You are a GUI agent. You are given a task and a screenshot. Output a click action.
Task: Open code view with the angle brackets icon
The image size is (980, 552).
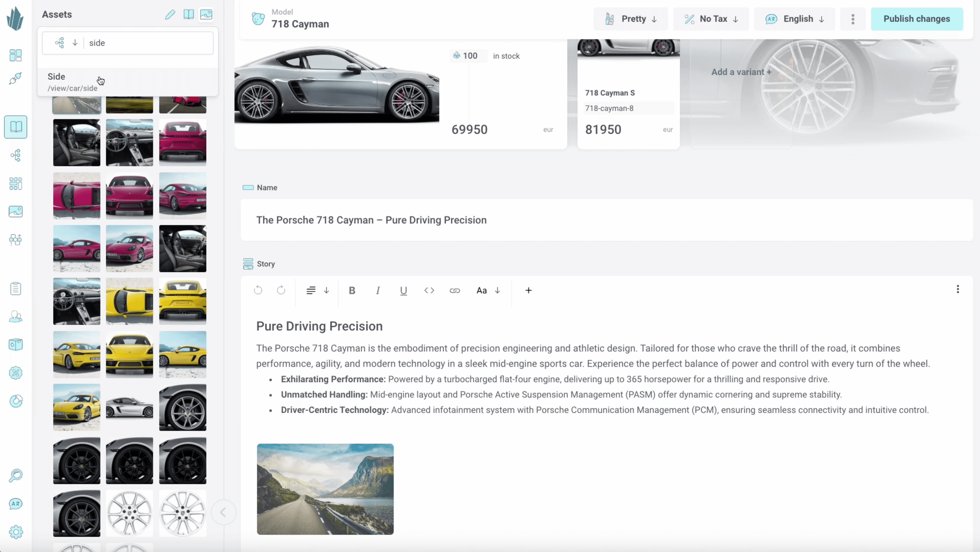click(x=429, y=290)
